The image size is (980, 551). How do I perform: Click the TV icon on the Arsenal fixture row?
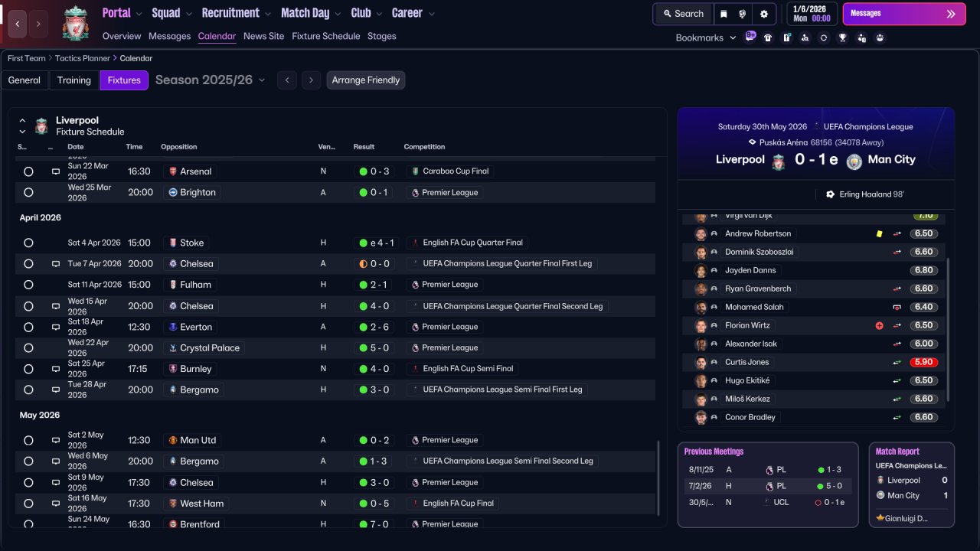(56, 171)
